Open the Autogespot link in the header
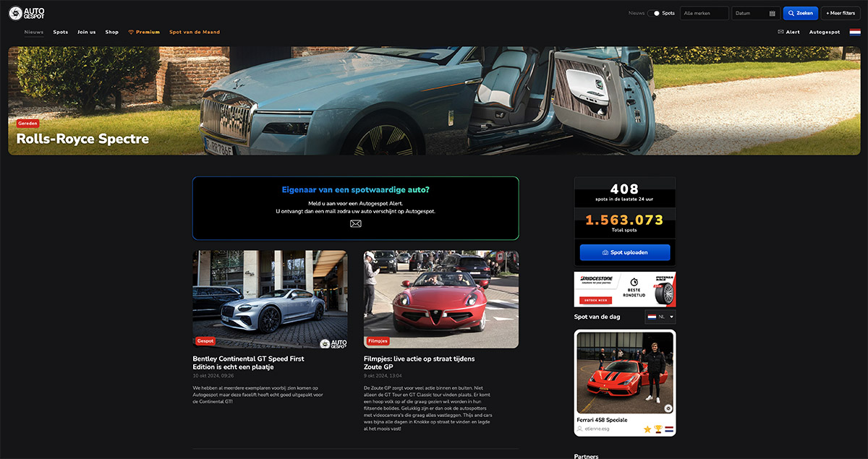The image size is (868, 459). [825, 32]
